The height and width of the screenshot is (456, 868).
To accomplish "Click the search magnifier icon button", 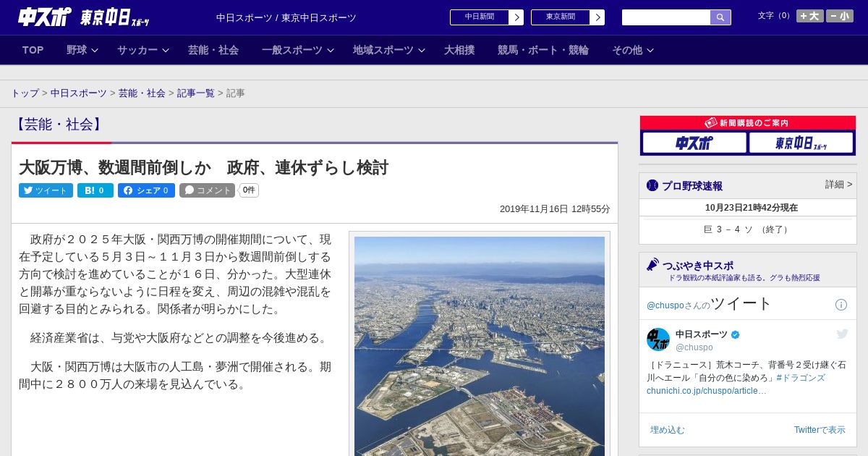I will [x=720, y=17].
